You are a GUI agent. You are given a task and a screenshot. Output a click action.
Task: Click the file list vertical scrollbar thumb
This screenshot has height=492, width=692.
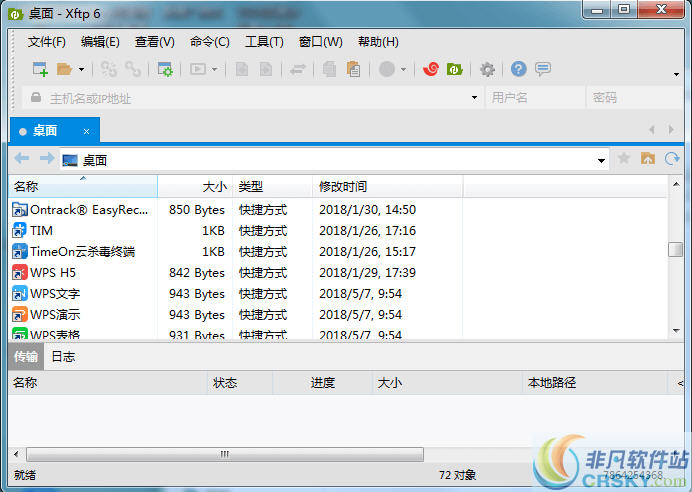[676, 249]
